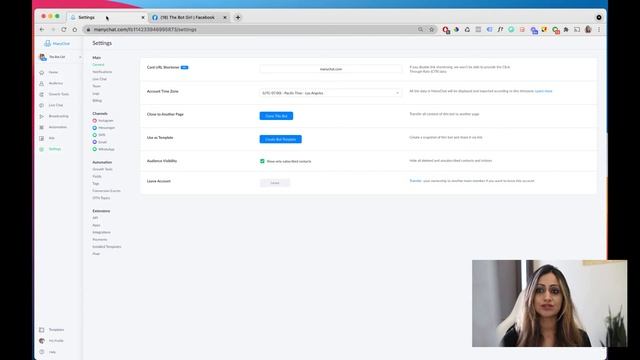Open Automation in the main sidebar

click(58, 127)
